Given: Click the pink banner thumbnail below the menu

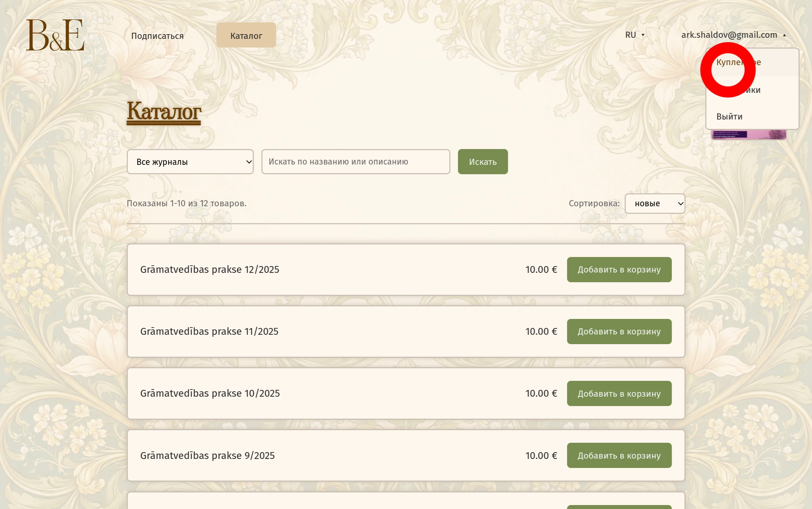Looking at the screenshot, I should point(749,135).
